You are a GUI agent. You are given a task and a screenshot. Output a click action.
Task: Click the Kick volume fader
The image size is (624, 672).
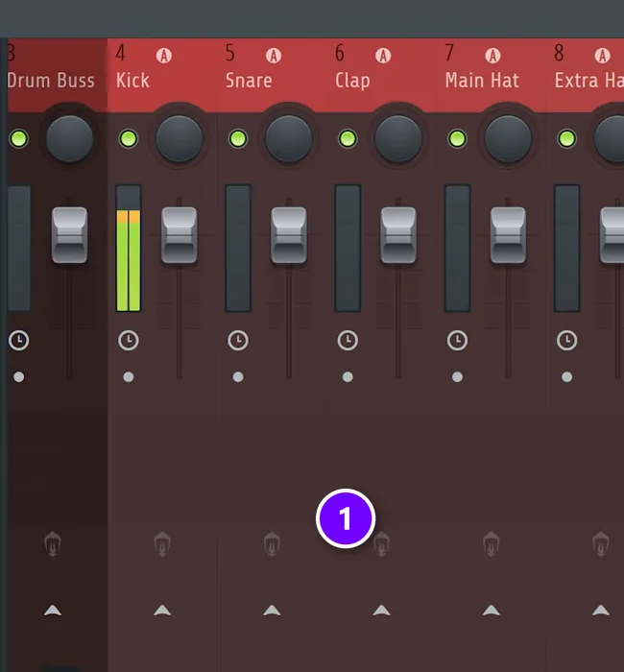(180, 235)
